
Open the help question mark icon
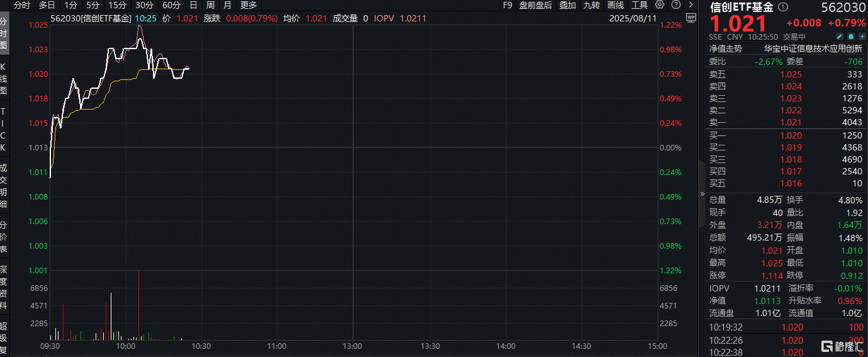(x=675, y=5)
